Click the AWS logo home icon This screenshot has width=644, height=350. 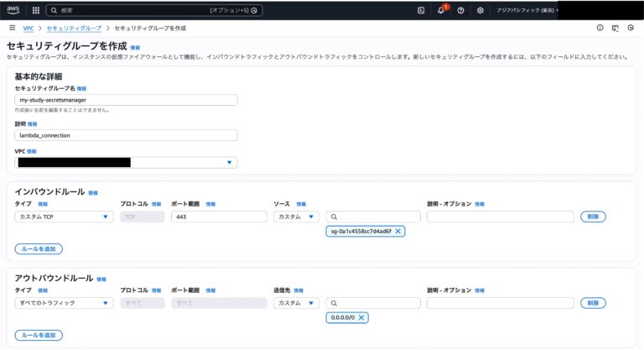click(14, 10)
